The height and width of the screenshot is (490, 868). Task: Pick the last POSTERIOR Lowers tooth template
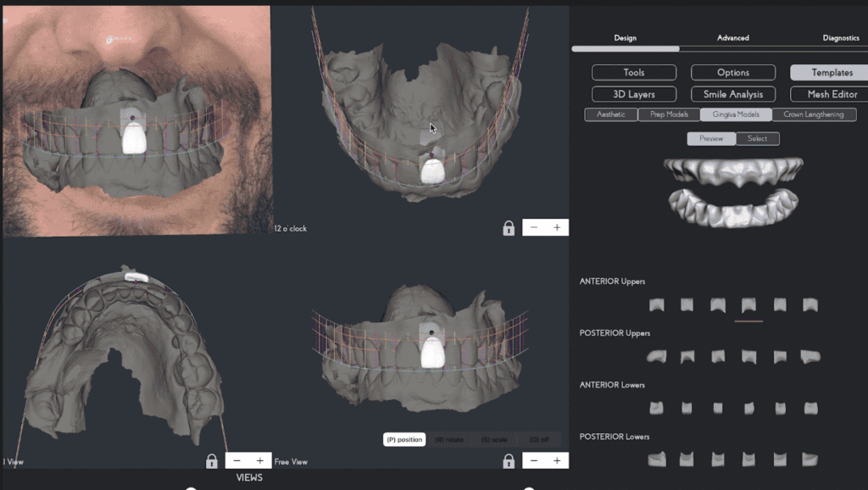[810, 459]
